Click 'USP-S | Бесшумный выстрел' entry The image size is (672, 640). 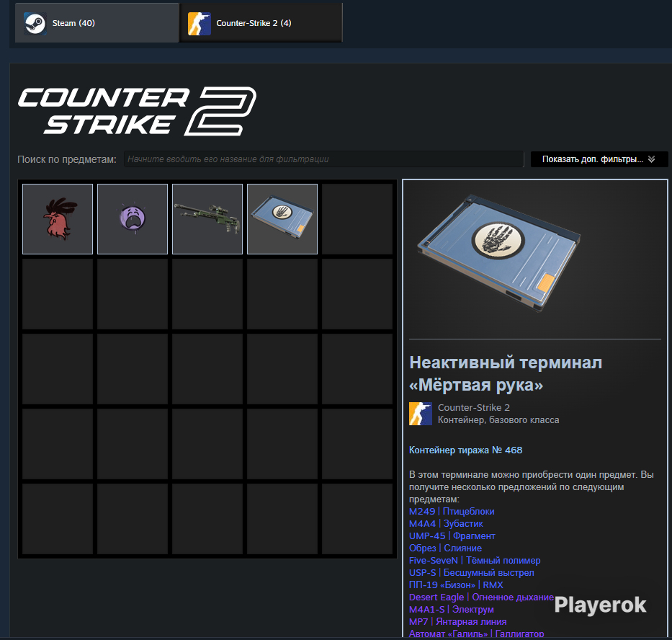pyautogui.click(x=472, y=573)
